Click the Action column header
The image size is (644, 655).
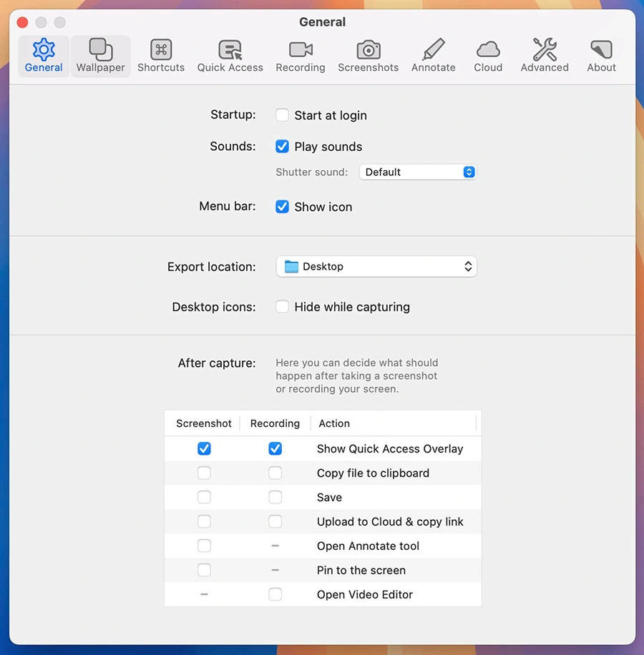334,423
